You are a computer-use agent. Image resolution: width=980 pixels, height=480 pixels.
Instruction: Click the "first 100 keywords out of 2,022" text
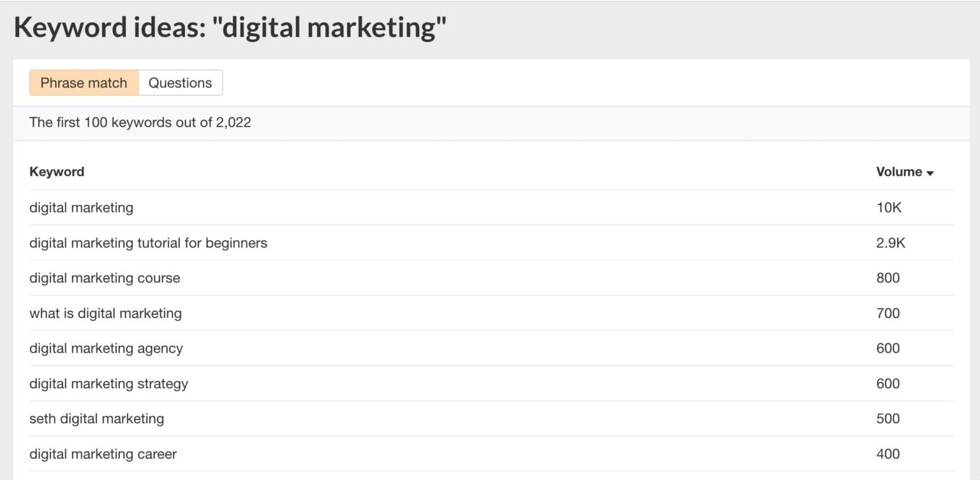point(140,122)
